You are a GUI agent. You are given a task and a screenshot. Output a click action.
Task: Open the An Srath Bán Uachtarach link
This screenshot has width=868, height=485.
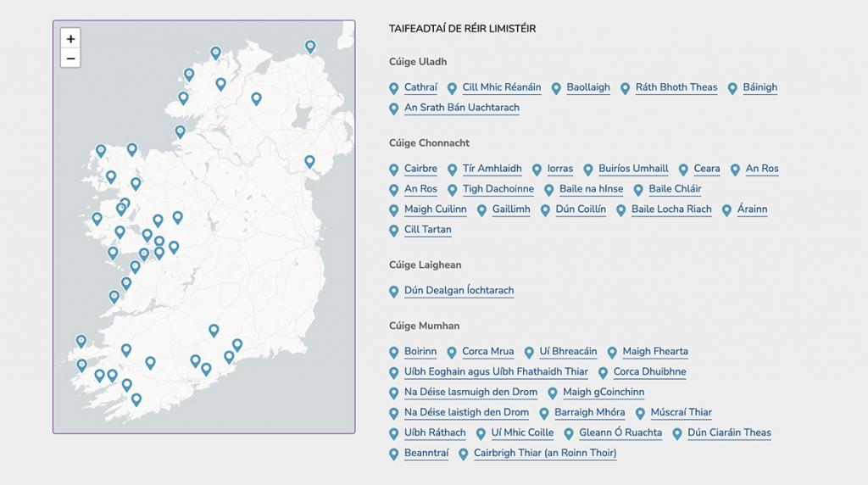(x=461, y=108)
